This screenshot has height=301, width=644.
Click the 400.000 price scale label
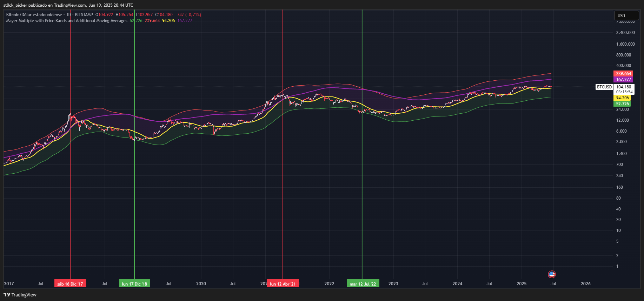pyautogui.click(x=624, y=66)
